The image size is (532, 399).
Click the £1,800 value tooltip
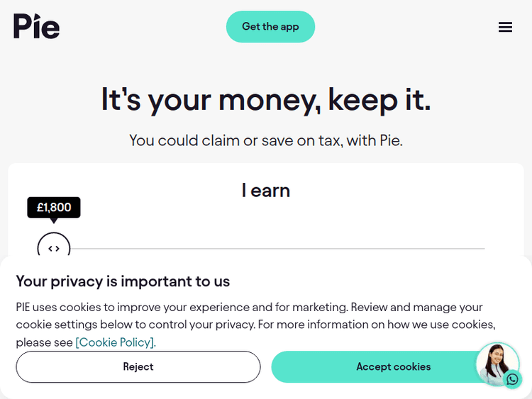tap(54, 207)
